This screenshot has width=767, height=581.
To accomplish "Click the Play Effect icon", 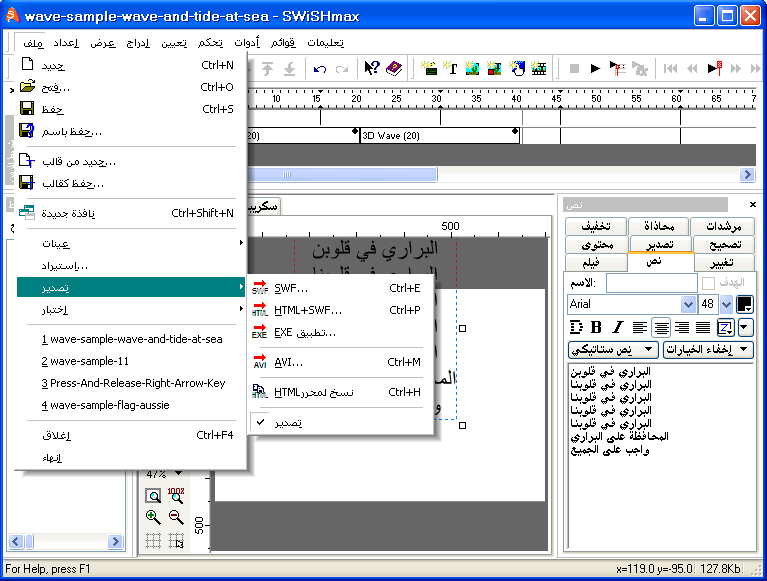I will tap(640, 68).
